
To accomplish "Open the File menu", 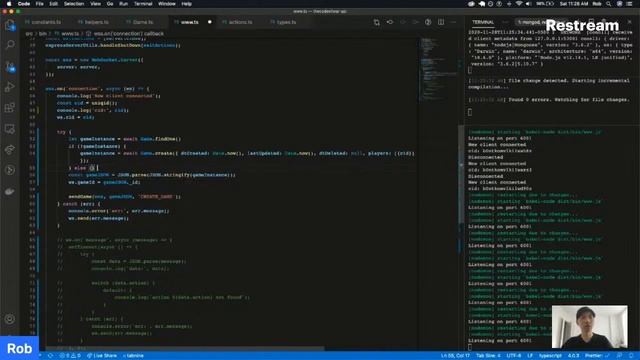I will (x=39, y=4).
